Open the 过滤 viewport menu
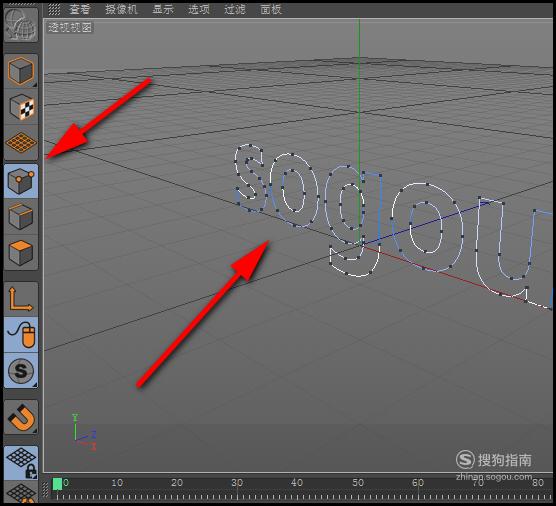This screenshot has width=556, height=506. coord(235,9)
